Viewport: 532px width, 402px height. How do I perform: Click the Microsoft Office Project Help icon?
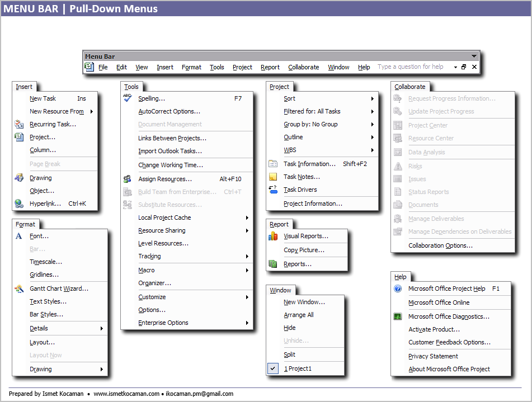click(398, 289)
